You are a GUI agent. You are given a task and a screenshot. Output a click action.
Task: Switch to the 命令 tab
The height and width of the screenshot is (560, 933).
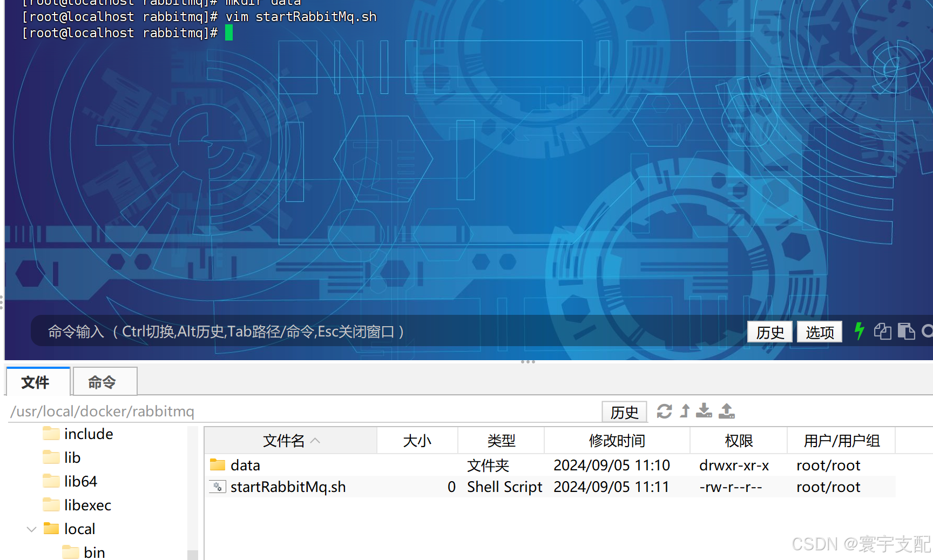[x=104, y=382]
